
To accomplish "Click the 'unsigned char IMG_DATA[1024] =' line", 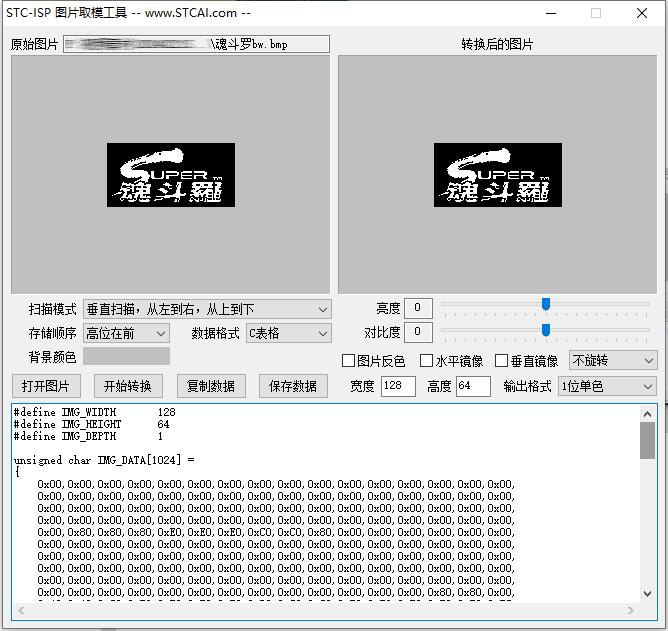I will [104, 460].
